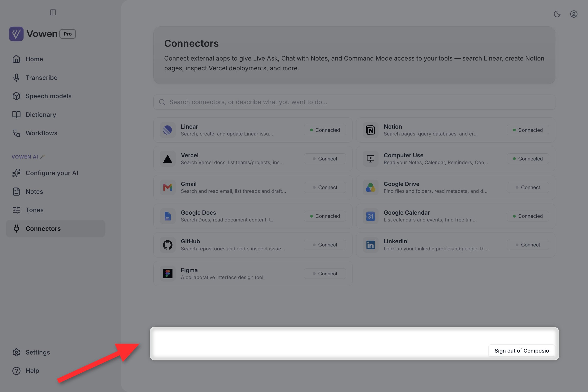Open Configure your AI
This screenshot has height=392, width=588.
[x=56, y=173]
